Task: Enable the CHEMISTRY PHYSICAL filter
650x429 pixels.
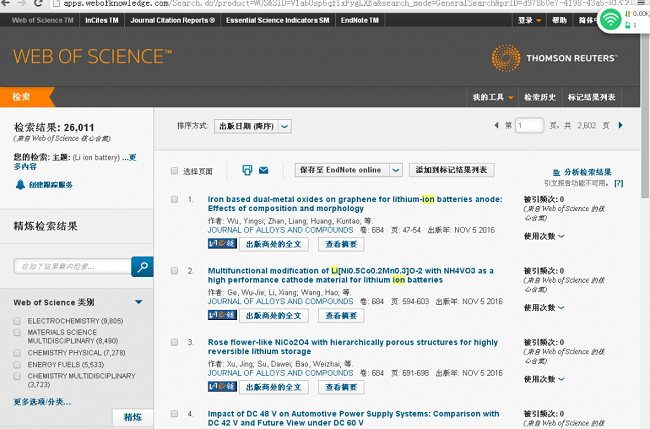Action: [17, 353]
